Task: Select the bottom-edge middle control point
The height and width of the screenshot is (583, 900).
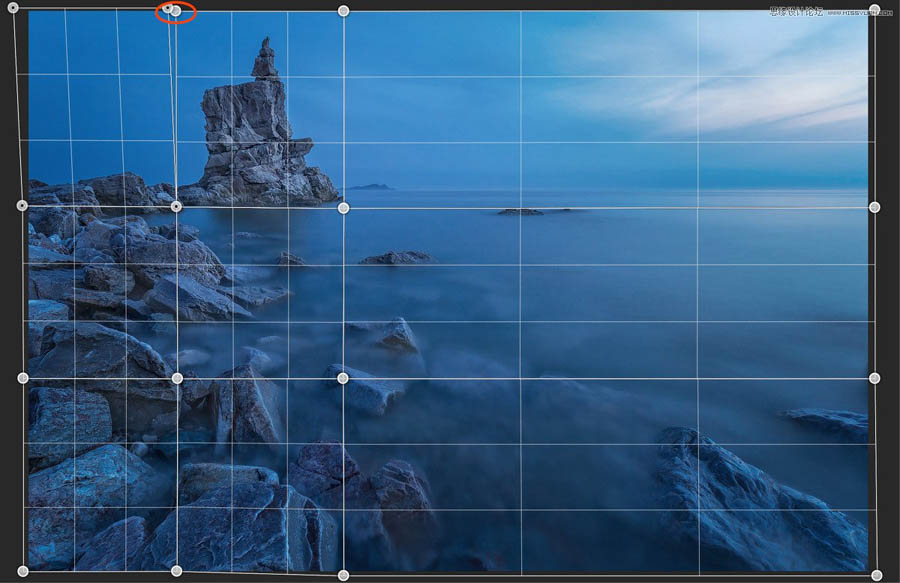Action: (343, 575)
